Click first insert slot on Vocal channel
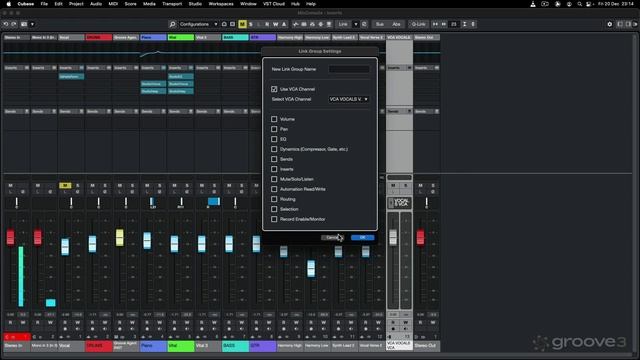 pyautogui.click(x=71, y=76)
